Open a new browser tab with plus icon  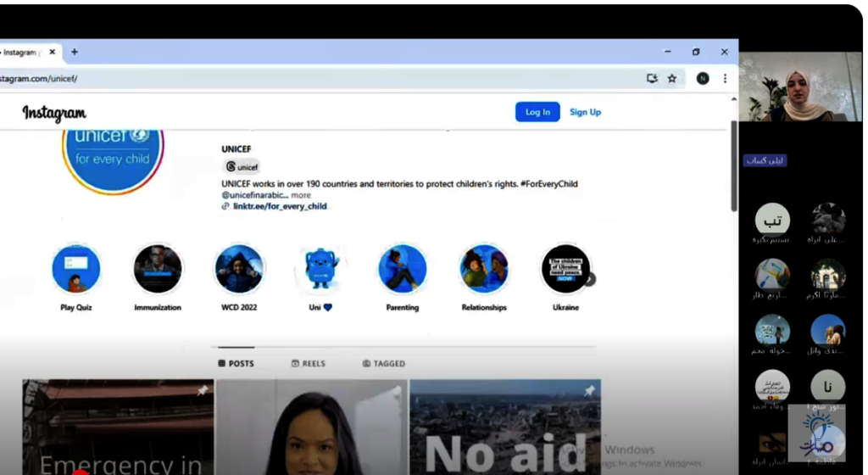[x=75, y=52]
